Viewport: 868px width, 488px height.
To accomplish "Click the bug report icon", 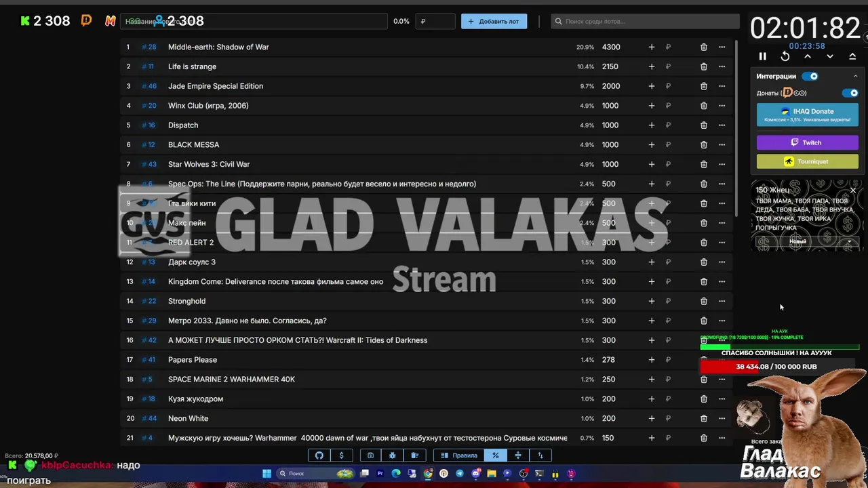I will pyautogui.click(x=392, y=455).
